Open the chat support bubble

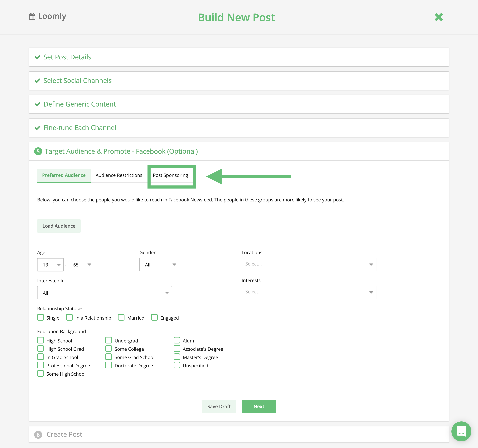461,431
